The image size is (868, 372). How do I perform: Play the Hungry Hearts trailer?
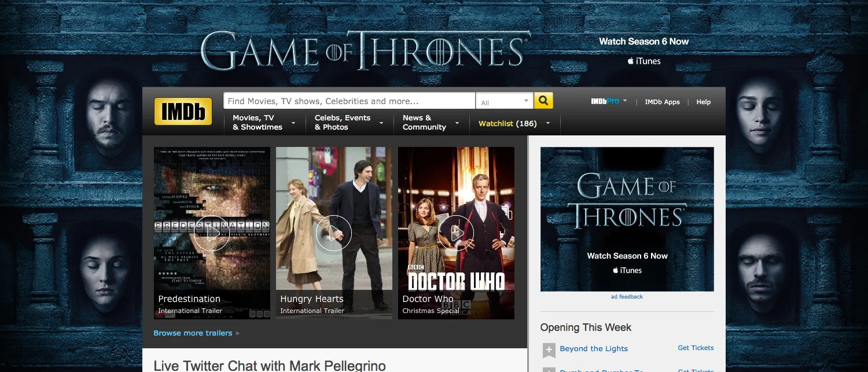[334, 233]
